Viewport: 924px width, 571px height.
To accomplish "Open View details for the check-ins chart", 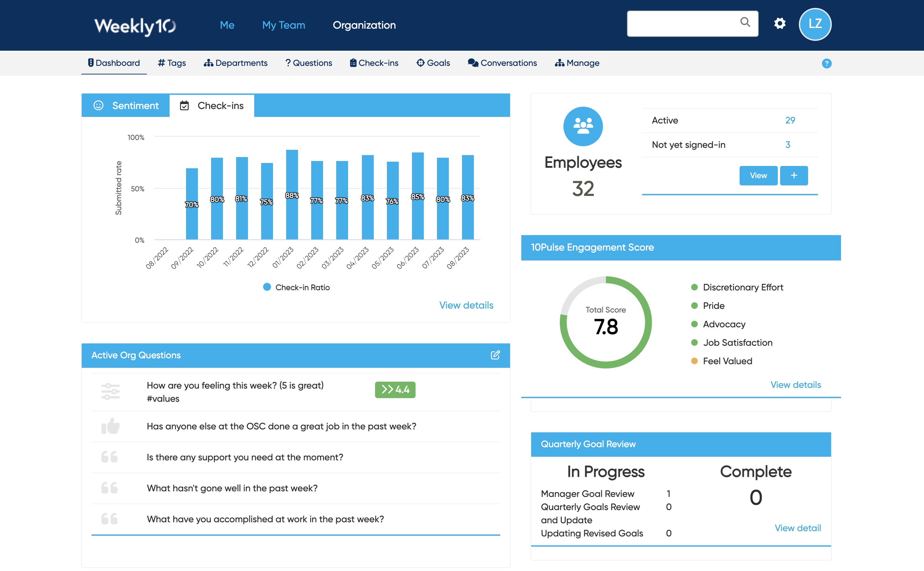I will [x=466, y=305].
